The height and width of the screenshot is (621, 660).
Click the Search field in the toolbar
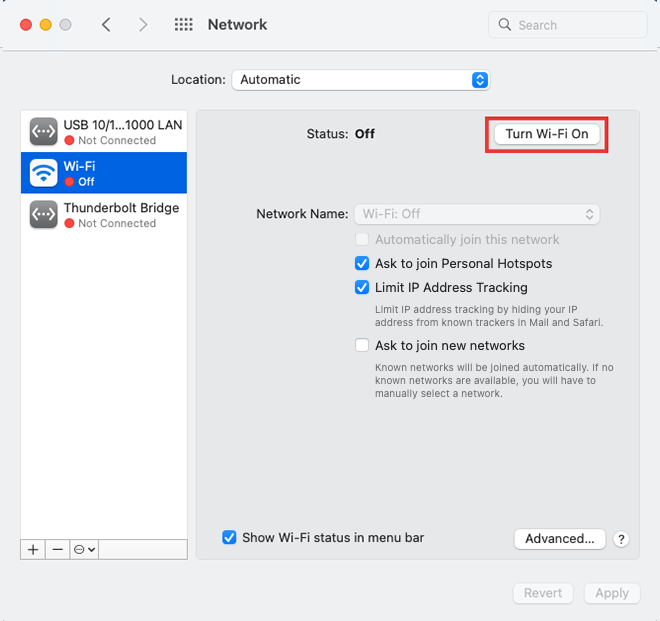(567, 25)
